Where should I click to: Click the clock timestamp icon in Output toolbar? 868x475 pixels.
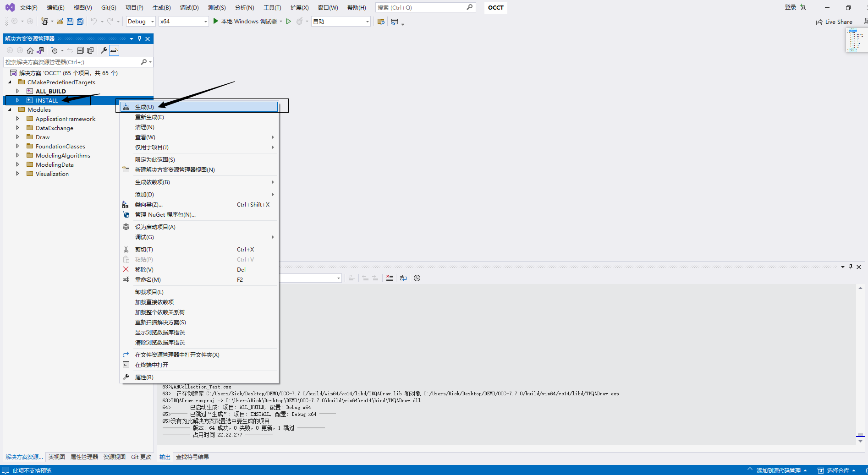point(417,278)
